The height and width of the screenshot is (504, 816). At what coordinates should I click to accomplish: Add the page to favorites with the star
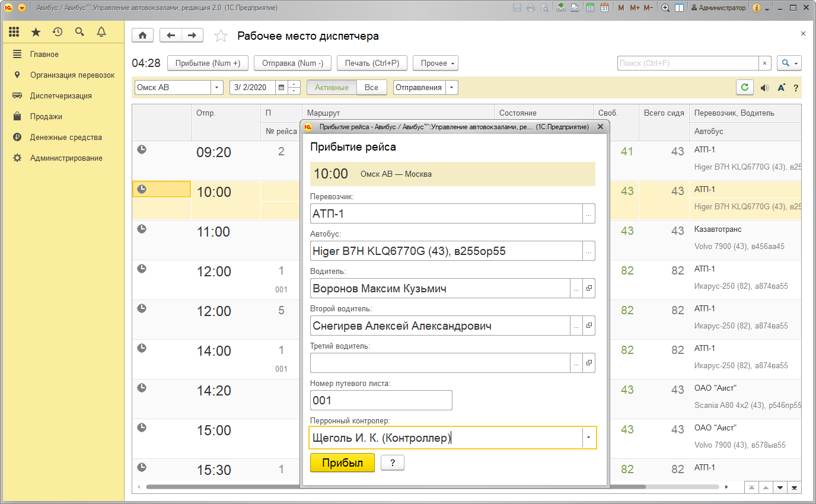221,36
